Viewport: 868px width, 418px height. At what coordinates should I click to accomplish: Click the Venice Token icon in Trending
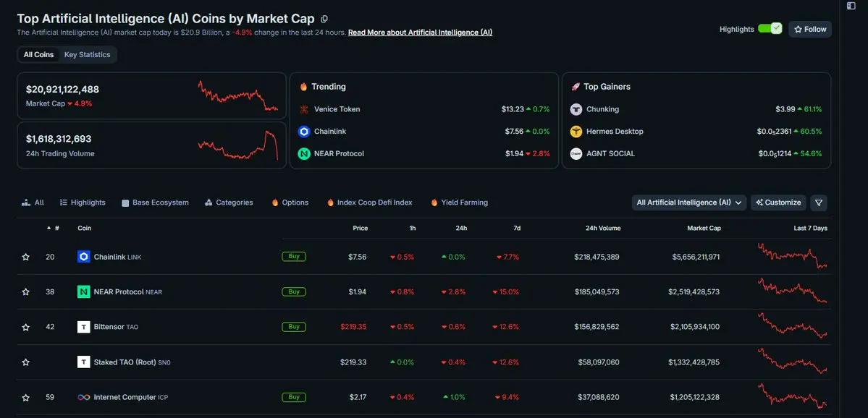coord(303,109)
